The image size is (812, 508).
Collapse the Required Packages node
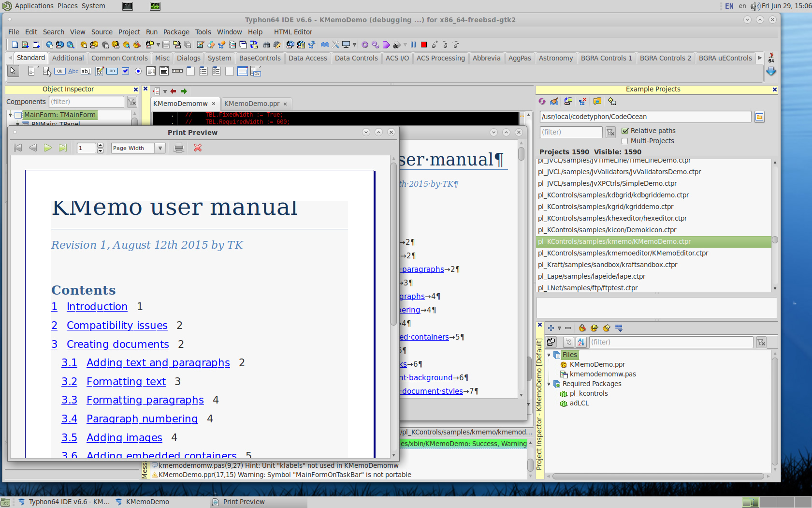tap(549, 384)
